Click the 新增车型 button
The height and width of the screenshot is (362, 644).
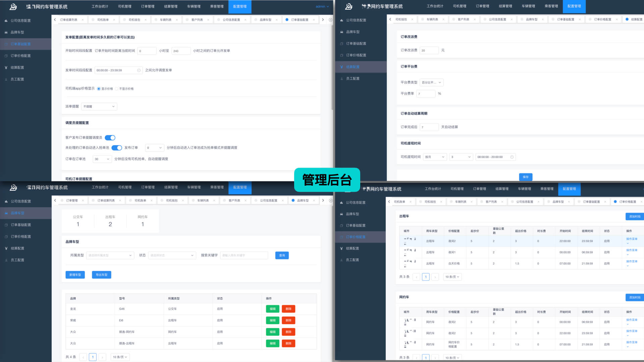point(75,275)
